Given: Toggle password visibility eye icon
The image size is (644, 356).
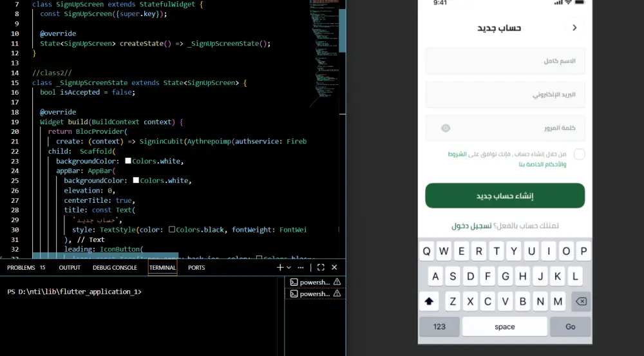Looking at the screenshot, I should 446,128.
